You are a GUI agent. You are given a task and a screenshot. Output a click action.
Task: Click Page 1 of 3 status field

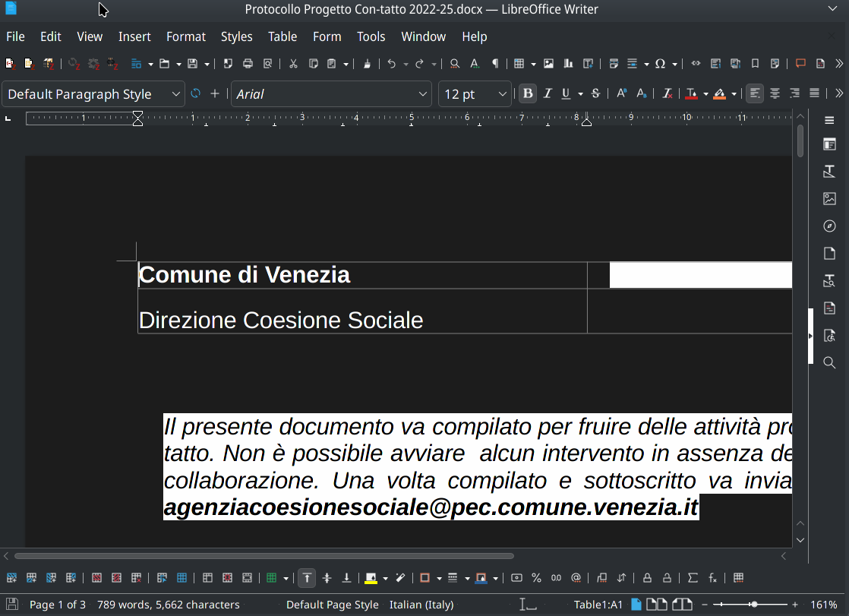point(58,605)
